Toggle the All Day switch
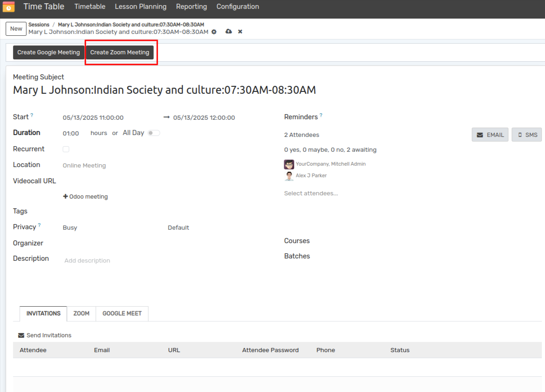Screen dimensions: 545x392 [154, 133]
